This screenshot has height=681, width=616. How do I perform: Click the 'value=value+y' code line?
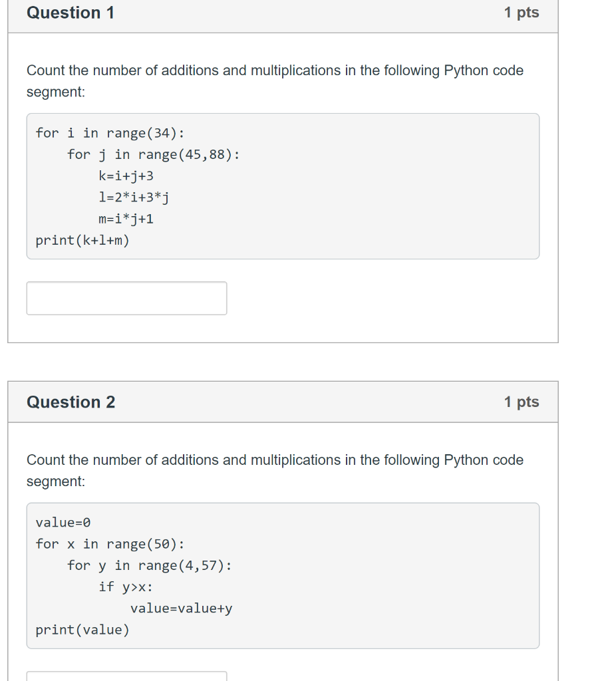182,609
